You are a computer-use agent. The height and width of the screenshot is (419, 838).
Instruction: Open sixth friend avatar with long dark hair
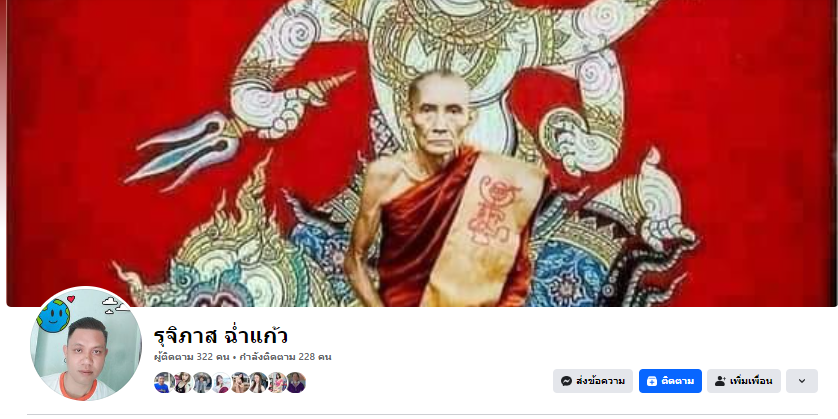pos(258,383)
